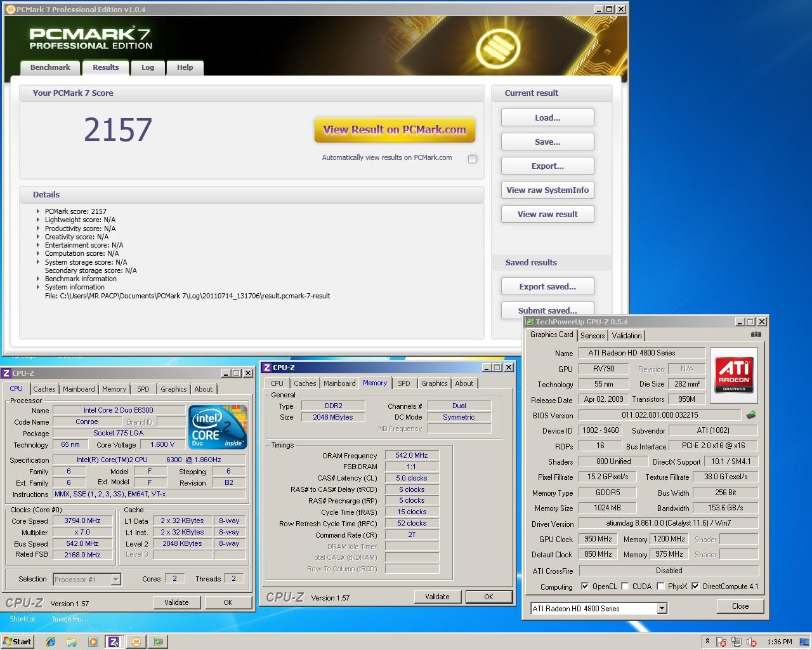This screenshot has height=650, width=812.
Task: Open the Sensors tab in GPU-Z
Action: (593, 336)
